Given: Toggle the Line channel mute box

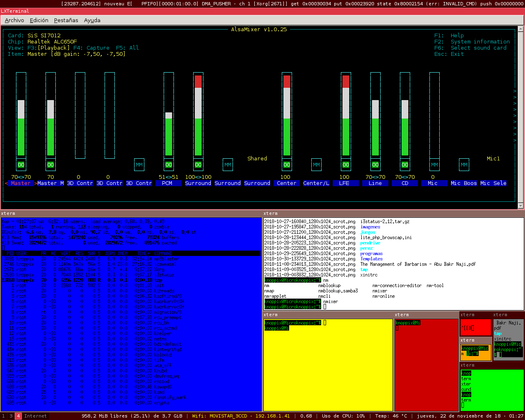Looking at the screenshot, I should (375, 165).
